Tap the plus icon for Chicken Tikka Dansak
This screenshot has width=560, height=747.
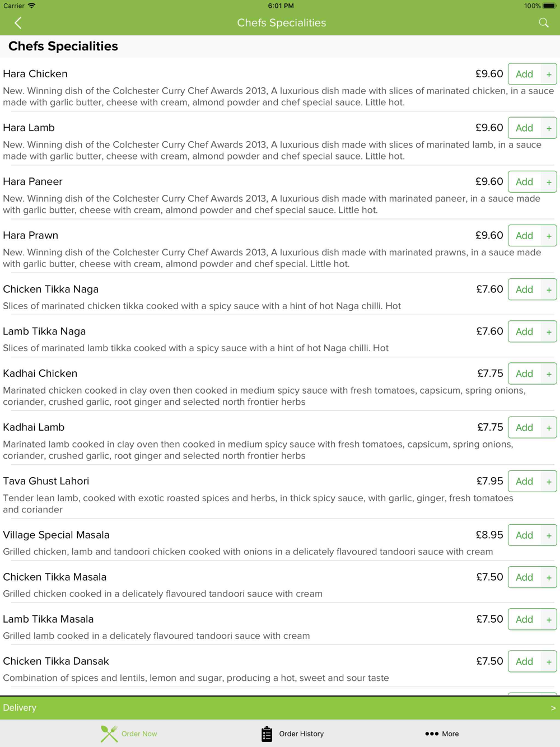click(549, 661)
